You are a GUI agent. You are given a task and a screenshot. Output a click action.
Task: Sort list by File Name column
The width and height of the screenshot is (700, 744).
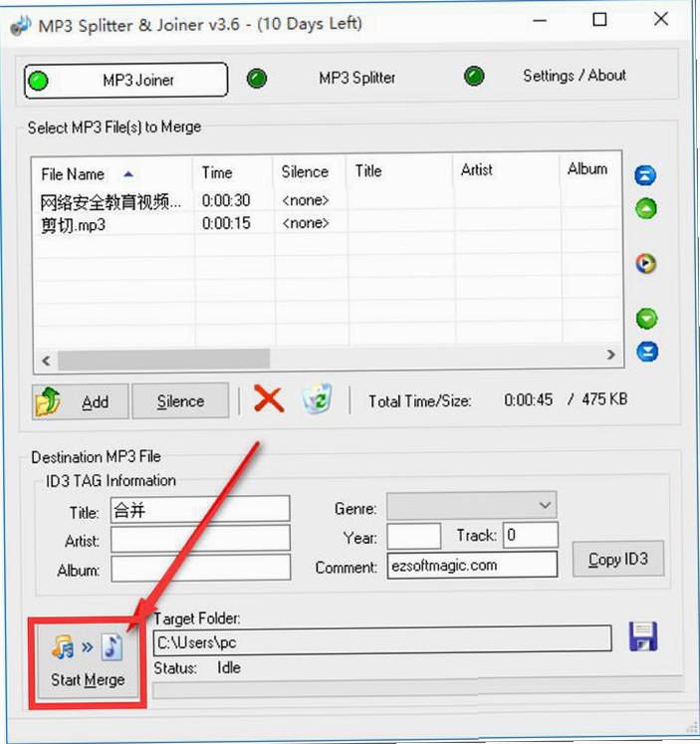click(x=113, y=173)
